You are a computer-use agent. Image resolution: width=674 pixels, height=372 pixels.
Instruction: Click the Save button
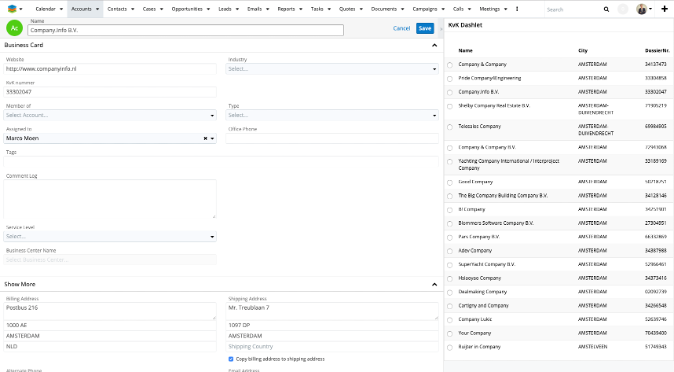point(425,28)
